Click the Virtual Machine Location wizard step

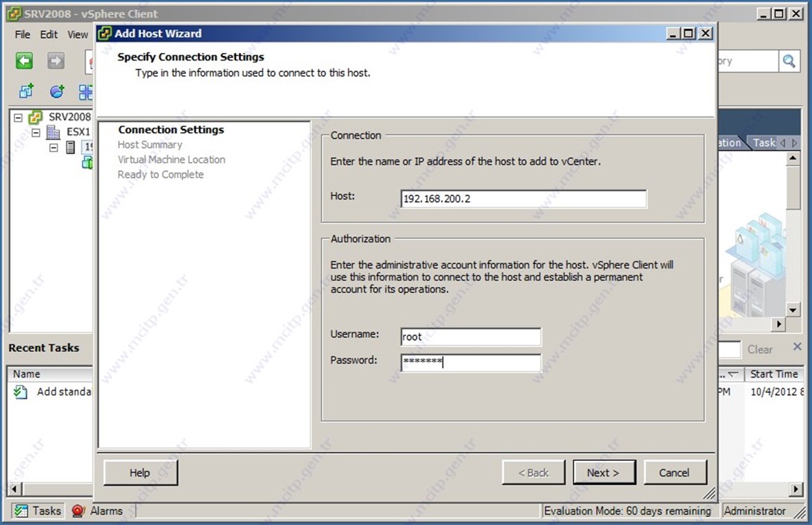click(172, 160)
